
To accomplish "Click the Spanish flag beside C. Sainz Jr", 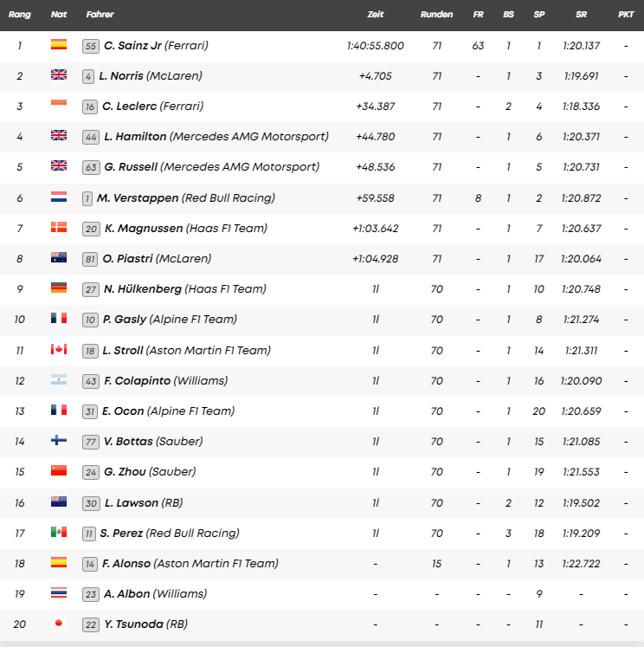I will [59, 45].
